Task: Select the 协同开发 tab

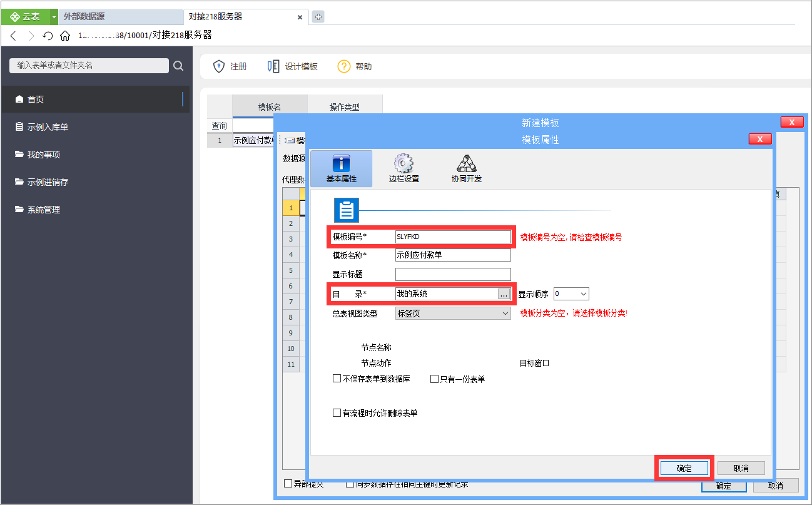Action: [467, 168]
